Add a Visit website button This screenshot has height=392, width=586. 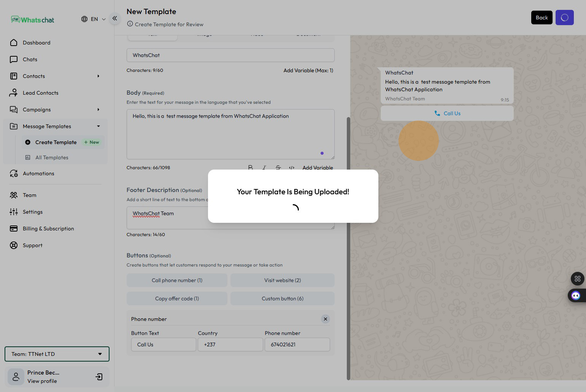click(282, 280)
